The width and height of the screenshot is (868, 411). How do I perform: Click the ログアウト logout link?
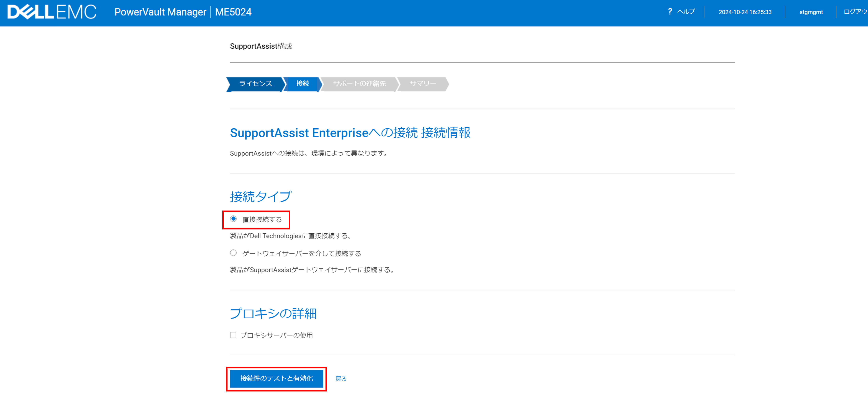point(855,12)
